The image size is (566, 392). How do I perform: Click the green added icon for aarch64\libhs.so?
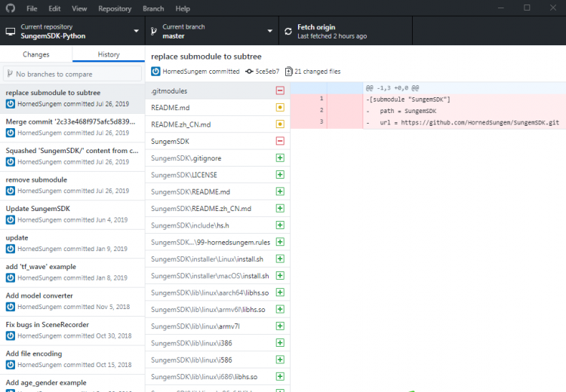tap(280, 292)
